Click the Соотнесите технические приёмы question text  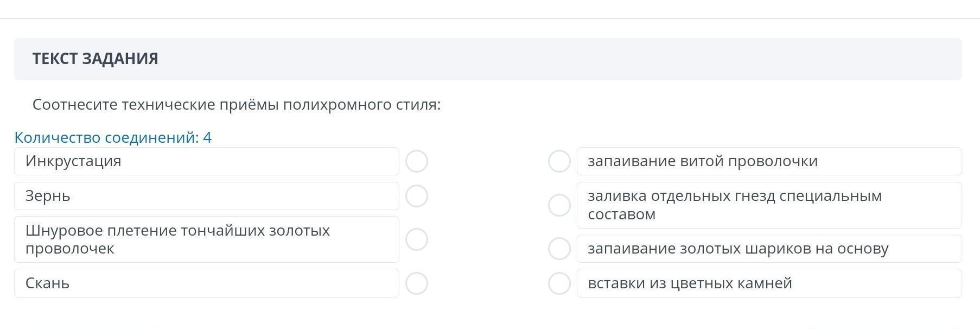(237, 104)
